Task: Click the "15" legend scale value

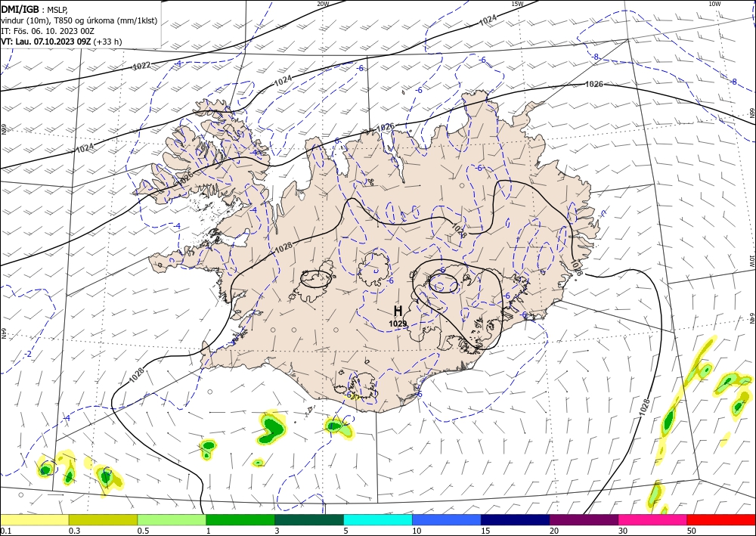Action: point(485,531)
